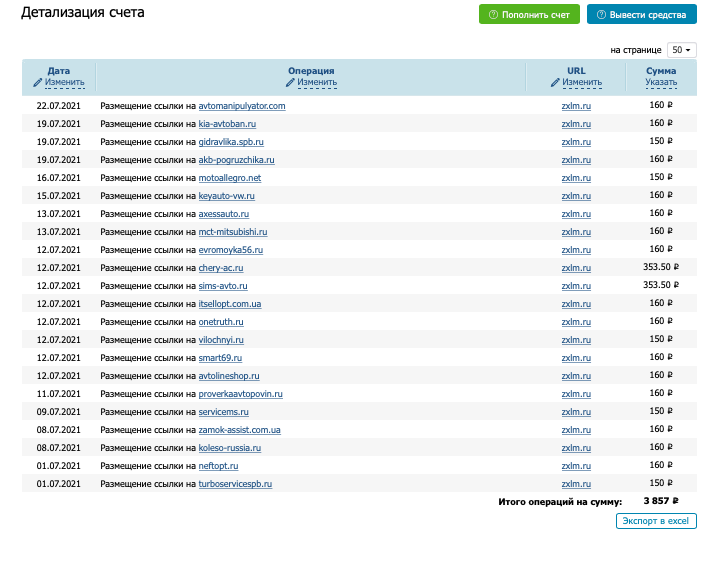
Task: Open zamok-assist.com.ua link
Action: (240, 430)
